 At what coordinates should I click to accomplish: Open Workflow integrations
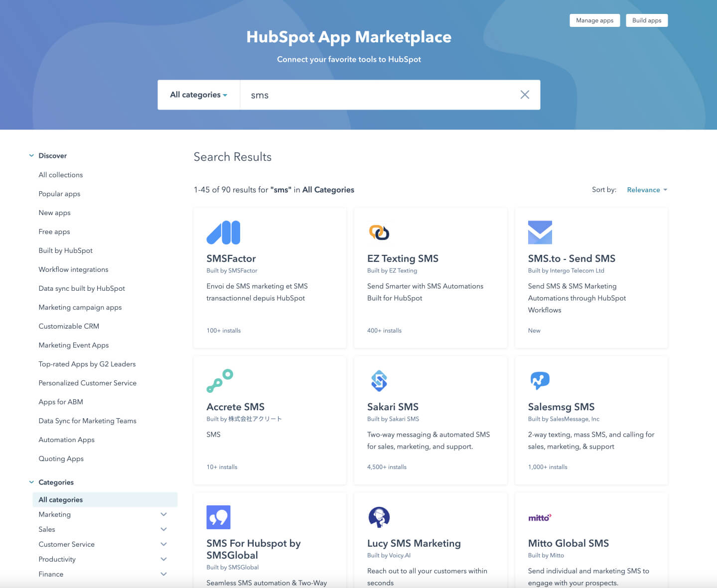pos(73,269)
